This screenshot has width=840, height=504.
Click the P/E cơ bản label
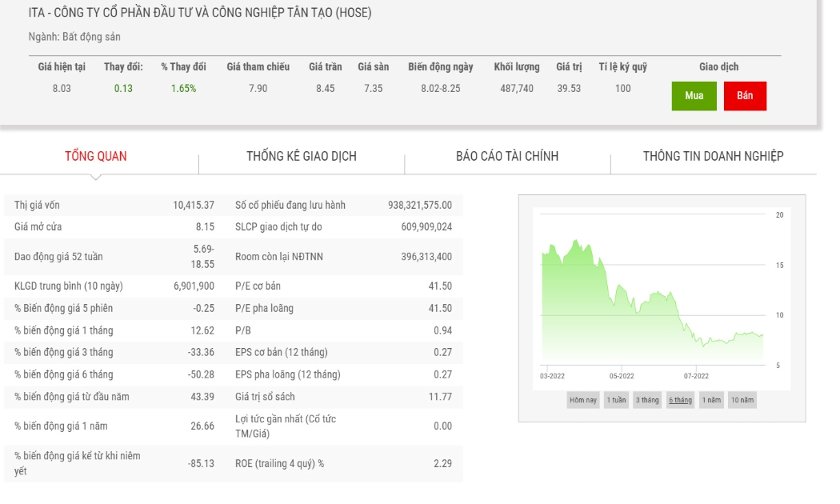click(258, 286)
